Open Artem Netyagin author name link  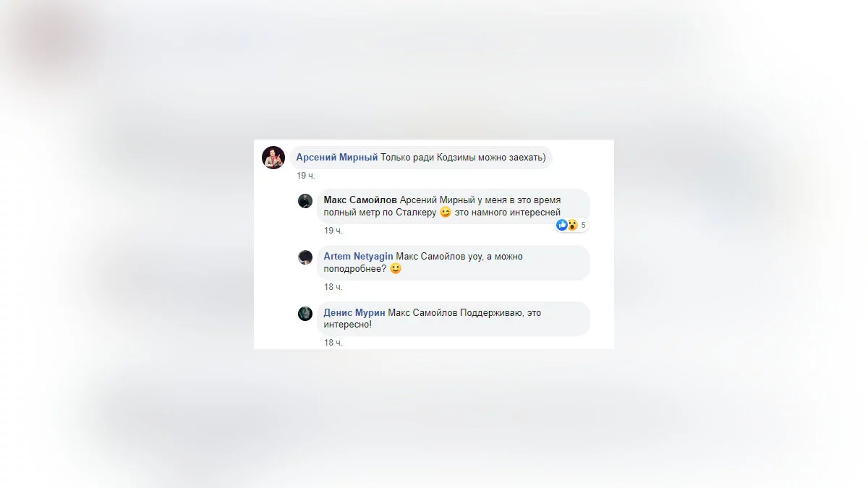point(359,257)
